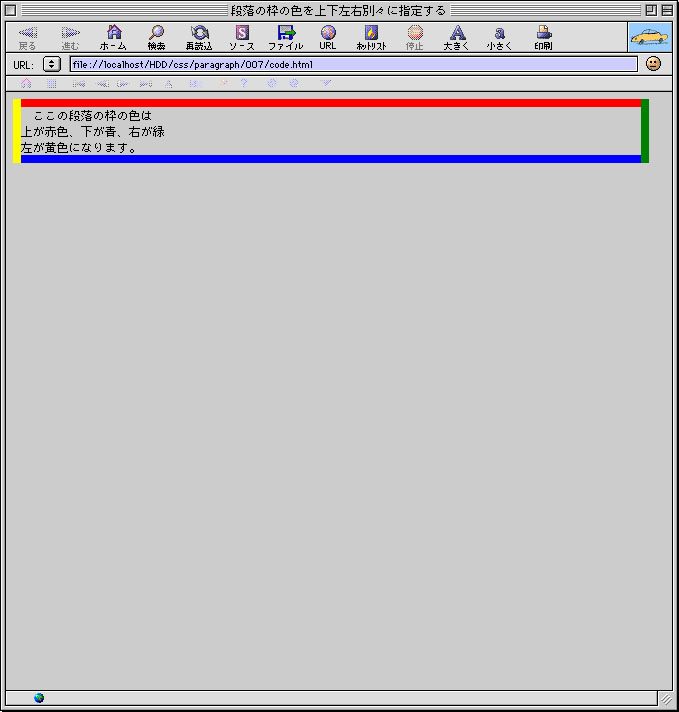Screen dimensions: 679x712
Task: Reload the page with 再読込 icon
Action: (199, 32)
